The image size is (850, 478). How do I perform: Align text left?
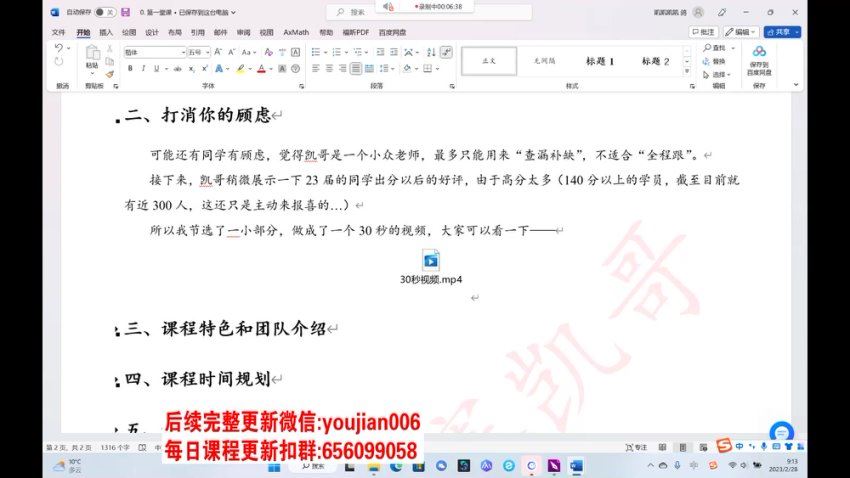pos(316,69)
